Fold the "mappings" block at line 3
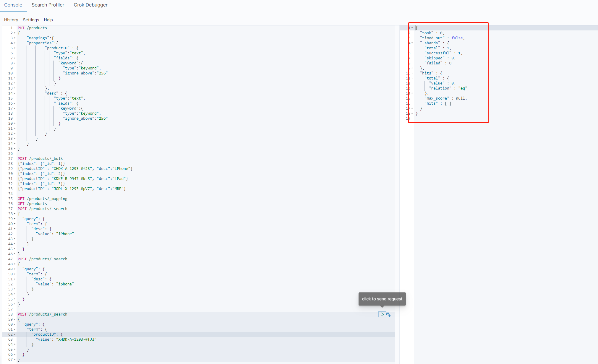The image size is (598, 364). tap(15, 38)
